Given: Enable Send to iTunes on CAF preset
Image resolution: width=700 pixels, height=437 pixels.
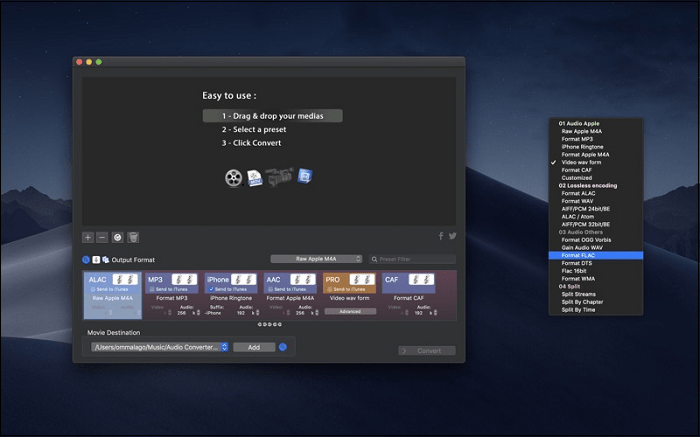Looking at the screenshot, I should pyautogui.click(x=387, y=289).
